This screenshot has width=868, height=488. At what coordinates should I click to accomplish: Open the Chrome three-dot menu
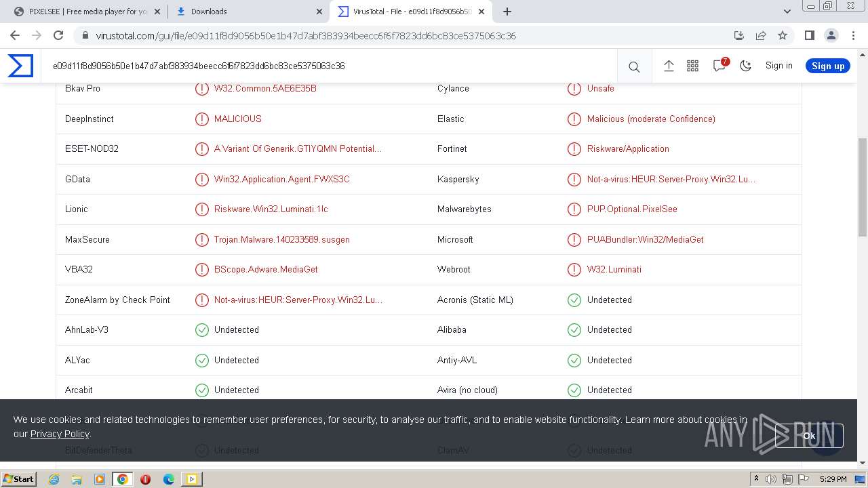click(853, 36)
